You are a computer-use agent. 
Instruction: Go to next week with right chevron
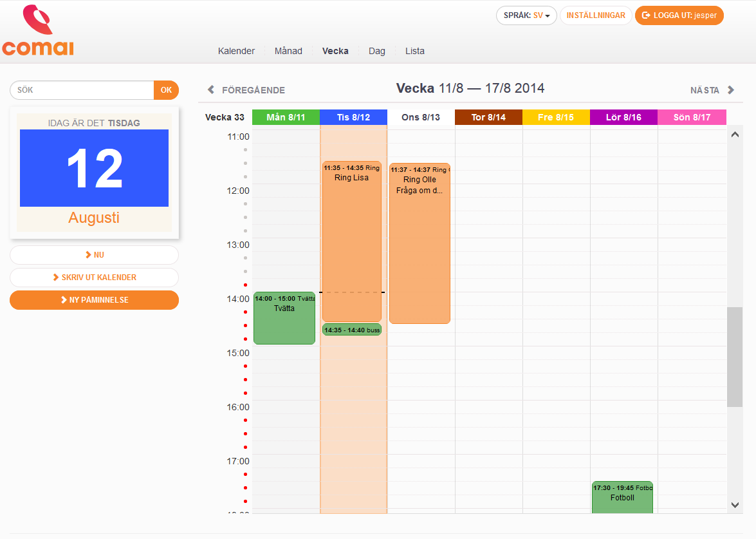point(731,90)
